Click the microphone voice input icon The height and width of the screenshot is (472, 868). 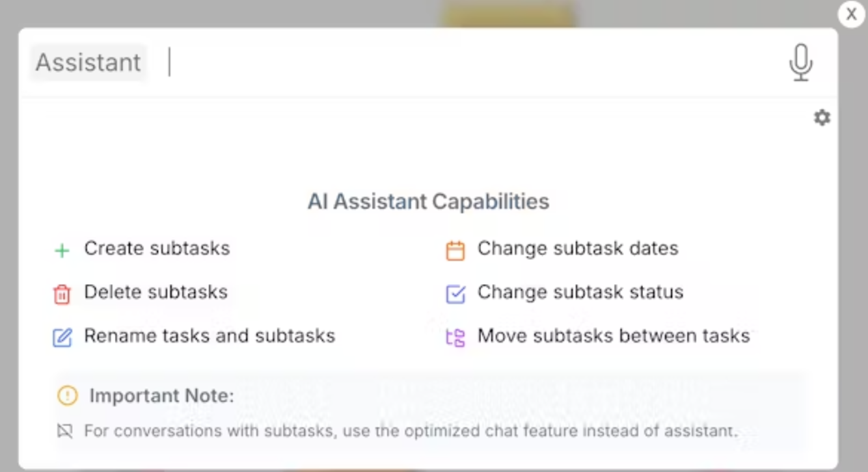pyautogui.click(x=800, y=62)
